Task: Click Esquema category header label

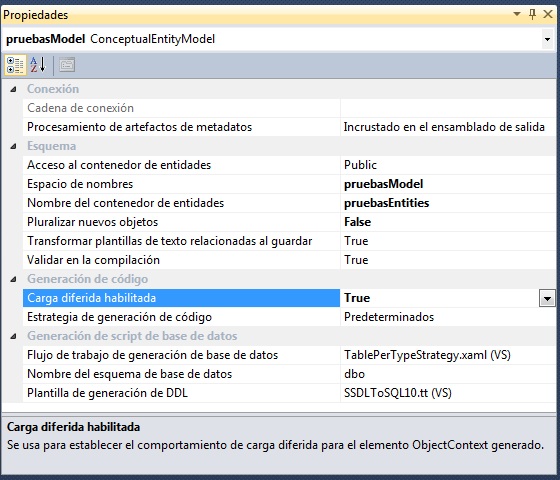Action: pos(51,146)
